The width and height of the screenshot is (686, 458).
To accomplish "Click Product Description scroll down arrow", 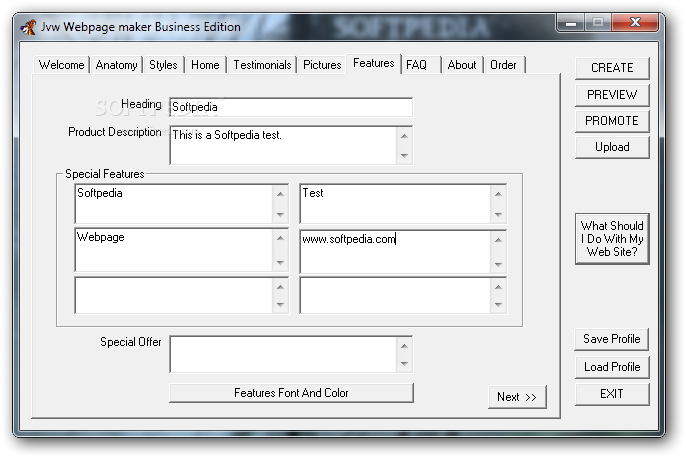I will coord(404,155).
